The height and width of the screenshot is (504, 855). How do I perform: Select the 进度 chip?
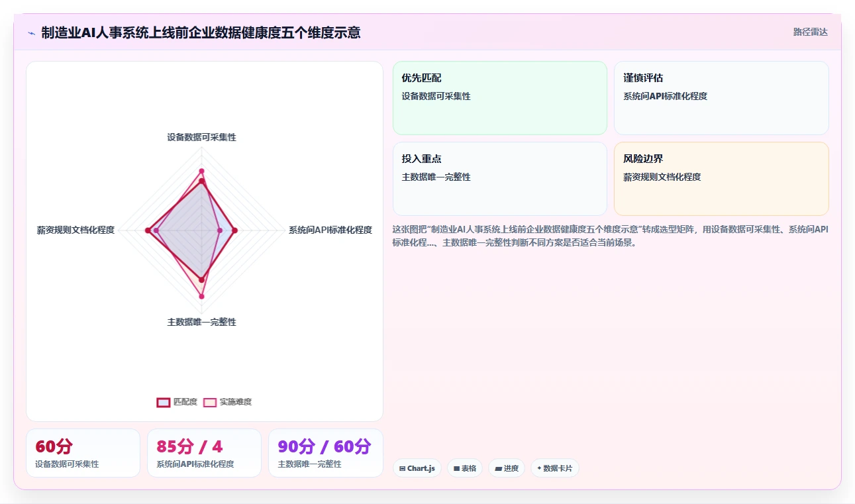point(507,468)
